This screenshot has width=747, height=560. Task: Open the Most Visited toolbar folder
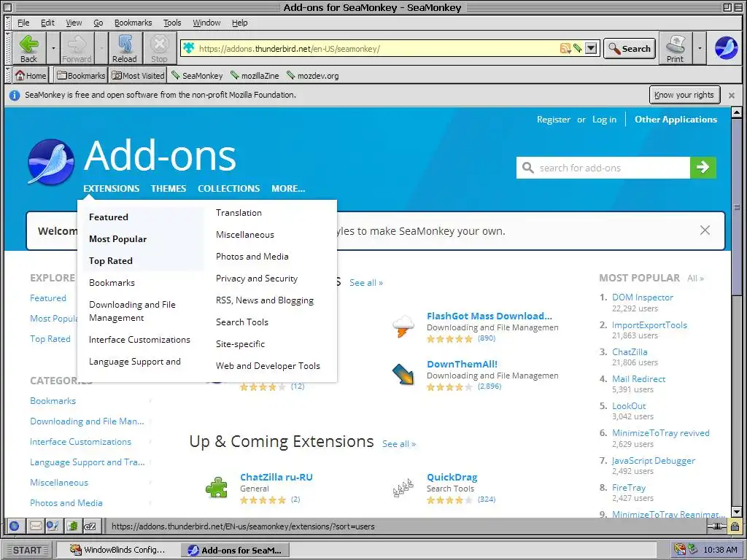(x=138, y=75)
